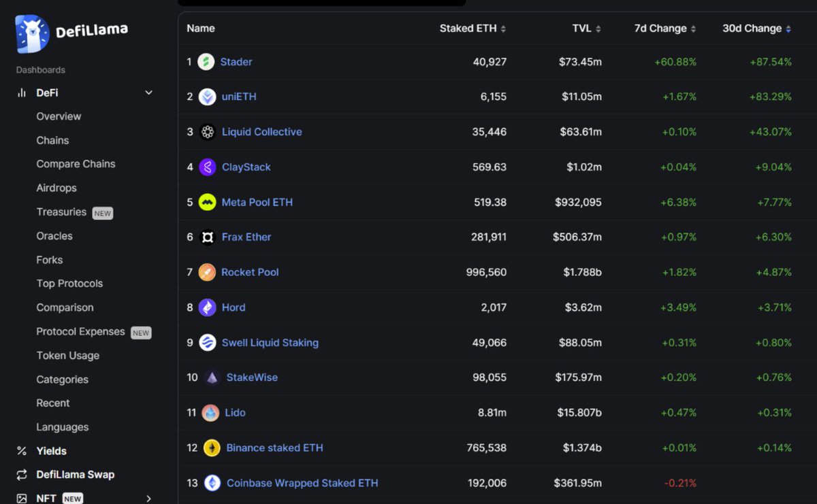The width and height of the screenshot is (817, 504).
Task: Sort table by TVL column
Action: (586, 29)
